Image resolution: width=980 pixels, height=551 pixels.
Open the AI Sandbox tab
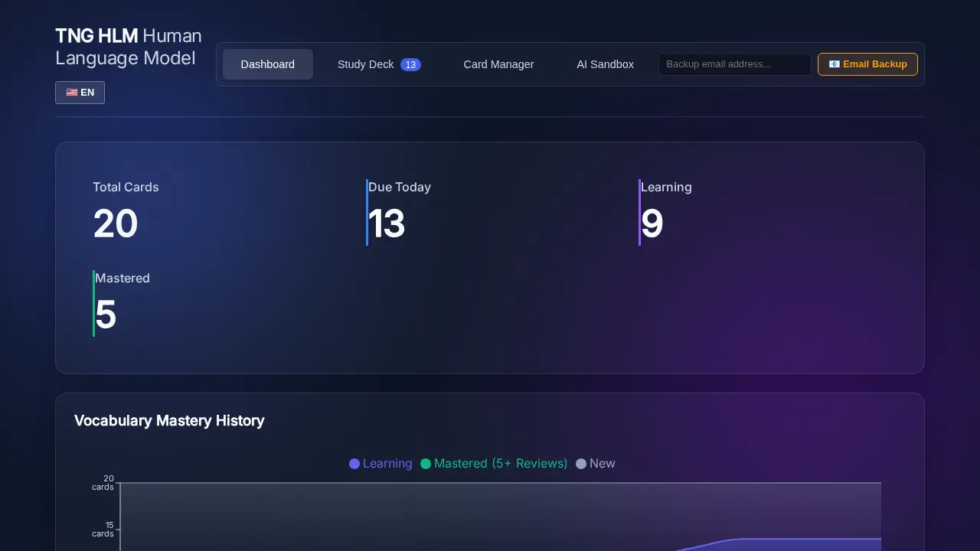point(605,64)
